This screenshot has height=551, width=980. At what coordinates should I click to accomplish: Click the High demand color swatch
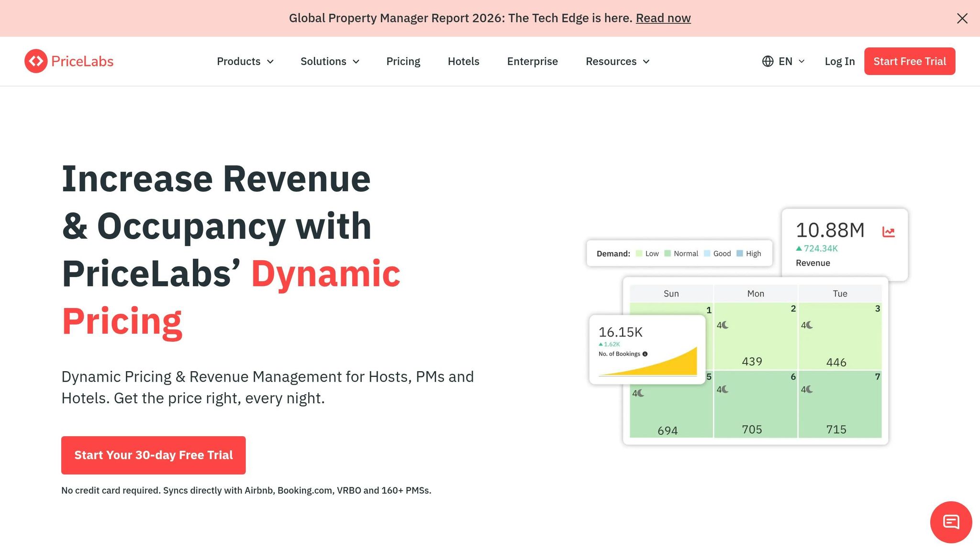740,253
